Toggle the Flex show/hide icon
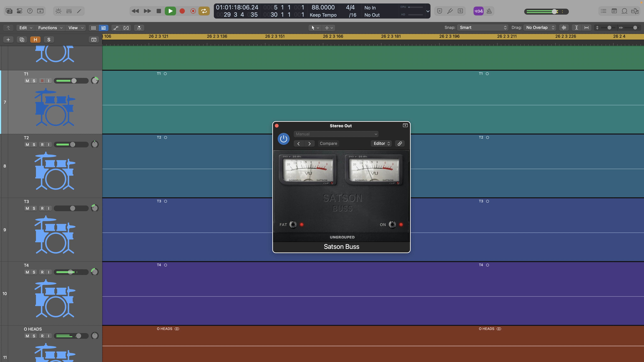 tap(126, 28)
